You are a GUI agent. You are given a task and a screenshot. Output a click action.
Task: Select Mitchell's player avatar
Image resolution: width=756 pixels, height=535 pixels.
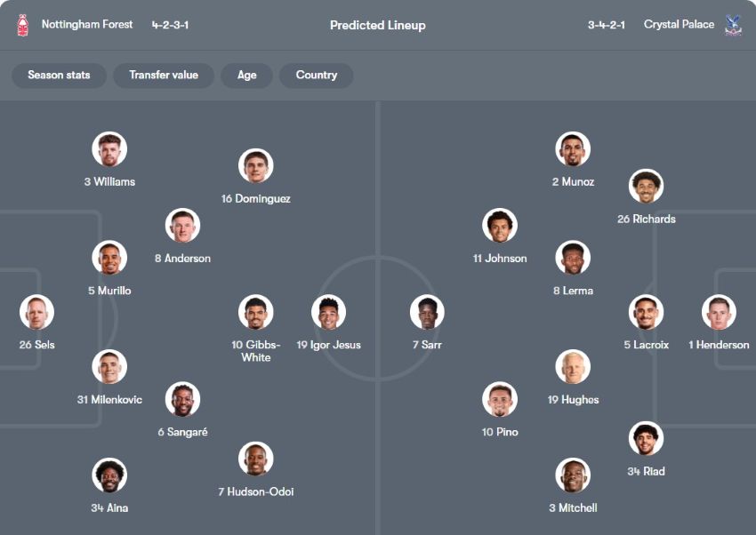pyautogui.click(x=573, y=475)
